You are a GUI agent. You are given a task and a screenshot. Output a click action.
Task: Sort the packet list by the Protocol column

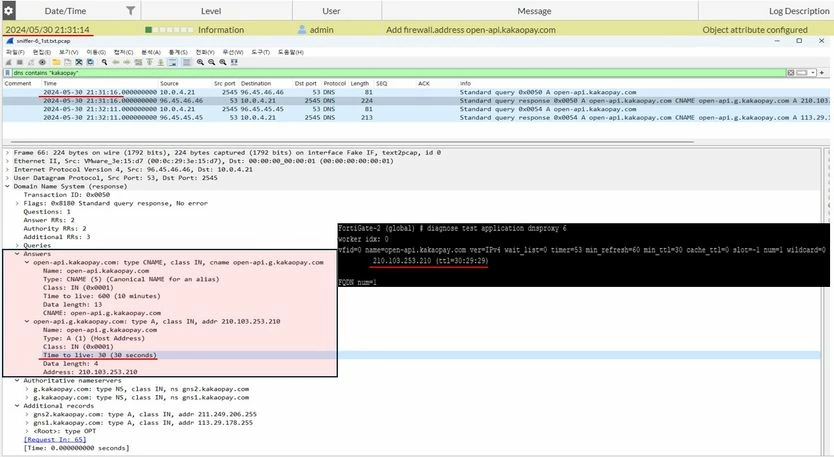pyautogui.click(x=335, y=84)
